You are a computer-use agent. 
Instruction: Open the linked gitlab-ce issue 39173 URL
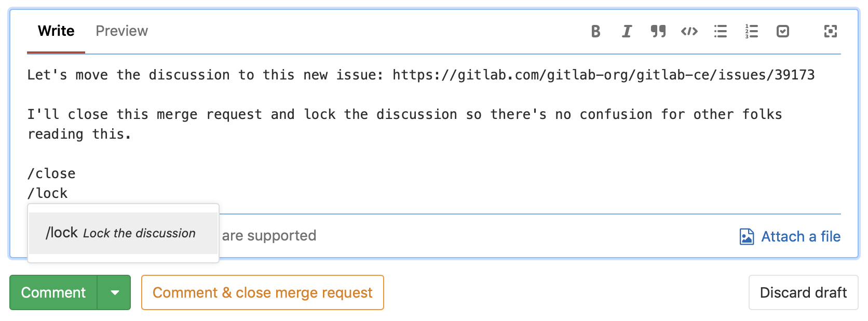(x=602, y=74)
